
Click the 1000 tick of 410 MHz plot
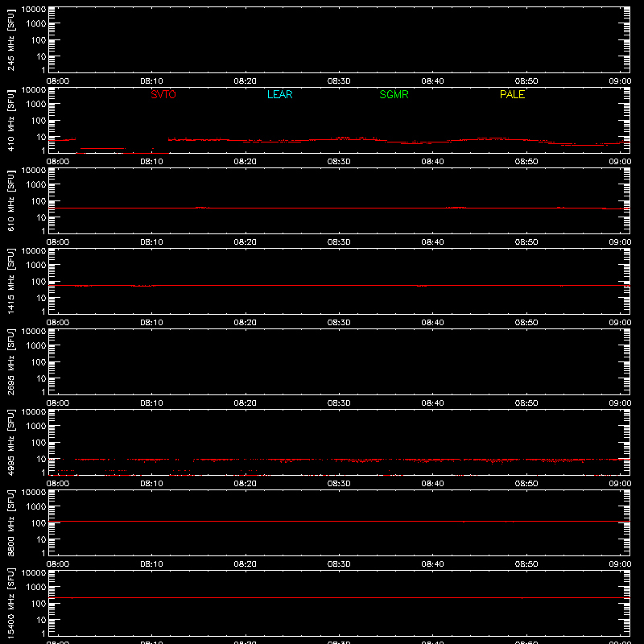click(36, 105)
